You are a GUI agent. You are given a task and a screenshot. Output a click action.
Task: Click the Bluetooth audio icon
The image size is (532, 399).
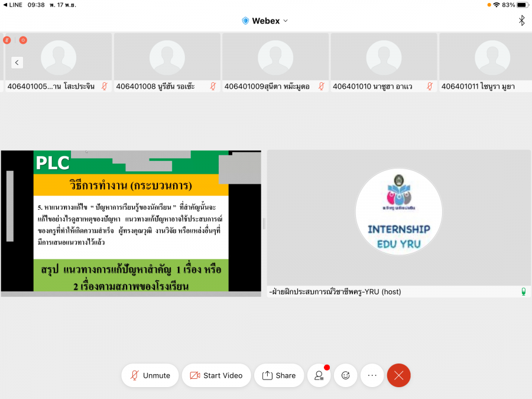click(521, 21)
